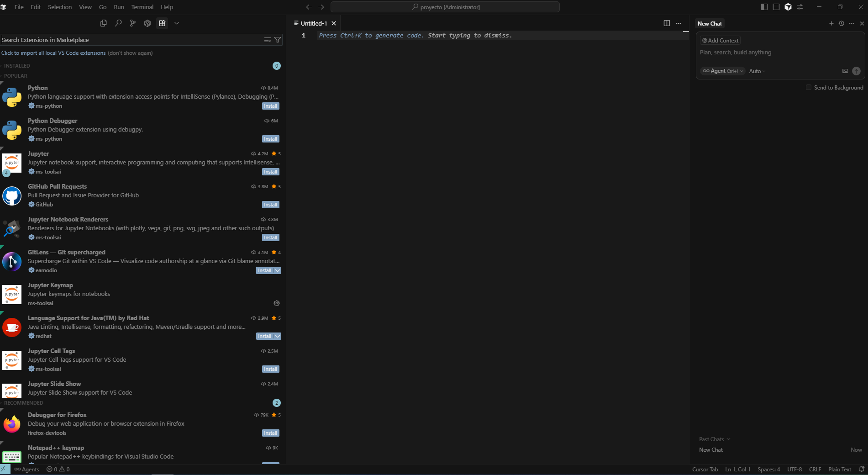Install the Jupyter extension
Viewport: 868px width, 475px height.
tap(271, 172)
